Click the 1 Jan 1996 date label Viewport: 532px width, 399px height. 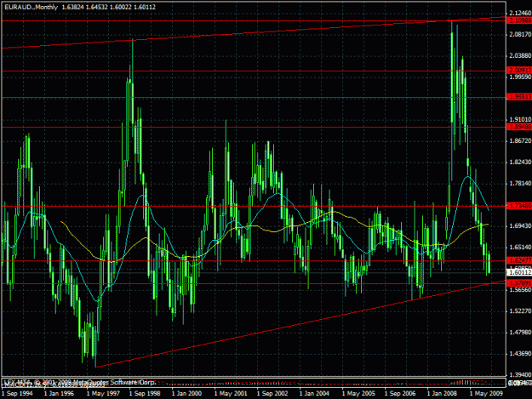pyautogui.click(x=60, y=393)
